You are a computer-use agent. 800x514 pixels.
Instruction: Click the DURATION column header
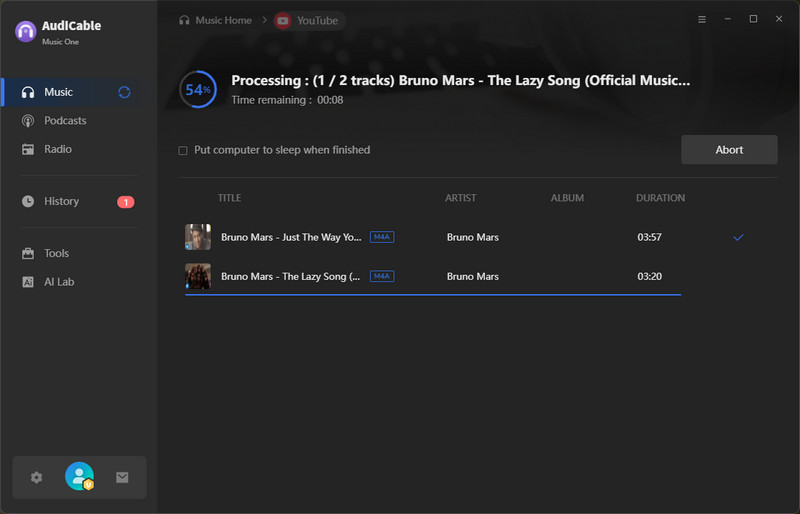coord(660,198)
